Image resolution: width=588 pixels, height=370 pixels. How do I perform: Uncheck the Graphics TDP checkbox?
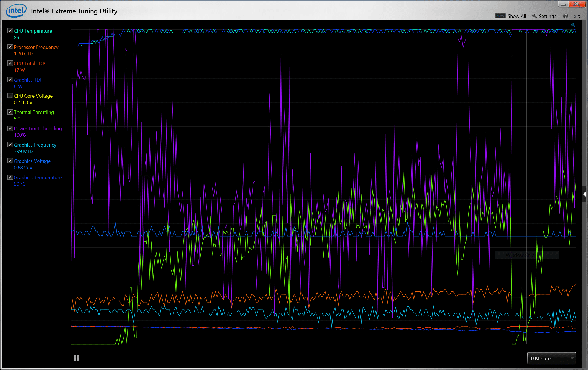(x=10, y=80)
